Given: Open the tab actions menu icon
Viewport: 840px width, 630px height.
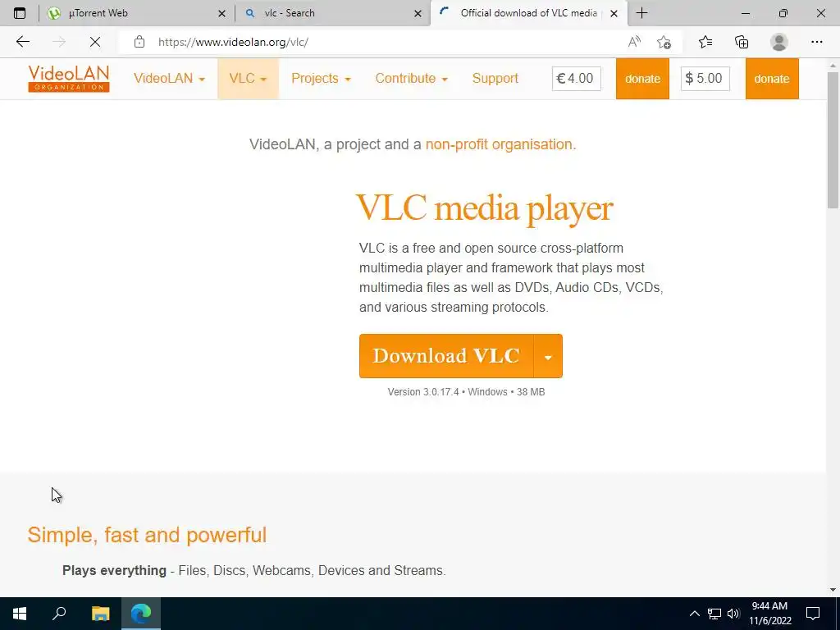Looking at the screenshot, I should pyautogui.click(x=20, y=13).
